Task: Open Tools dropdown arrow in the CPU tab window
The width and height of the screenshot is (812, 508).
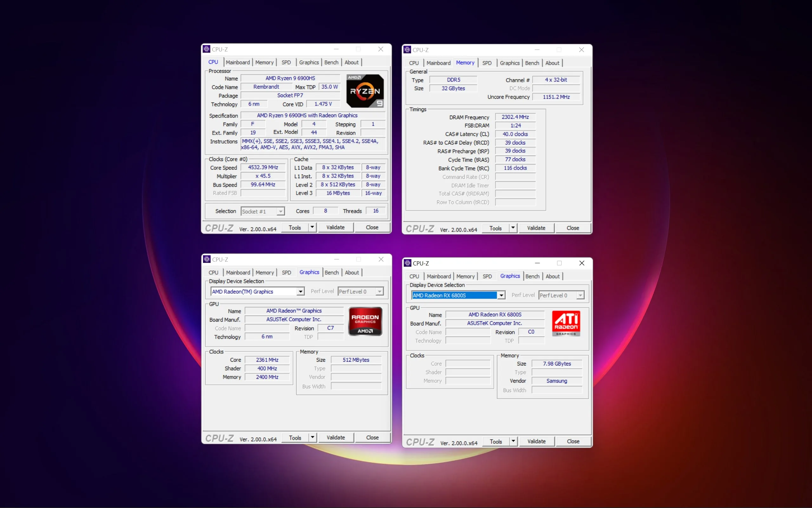Action: 312,227
